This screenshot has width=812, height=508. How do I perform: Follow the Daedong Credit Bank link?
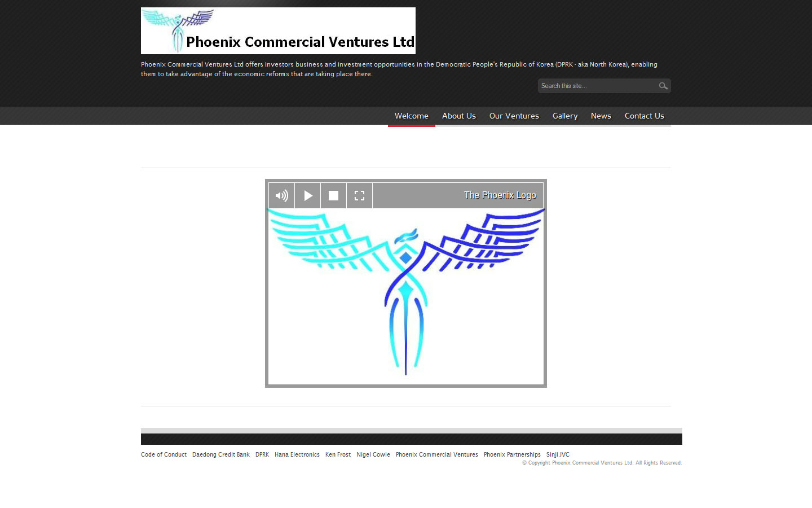(x=220, y=454)
